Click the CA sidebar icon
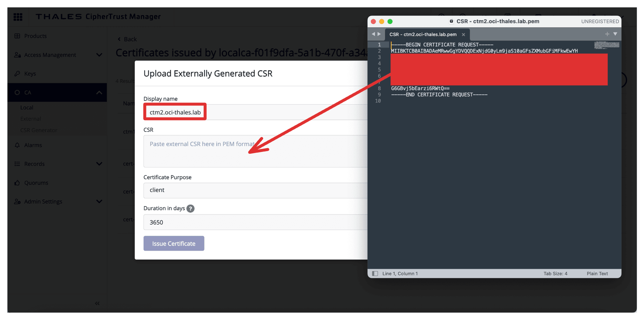 tap(17, 92)
